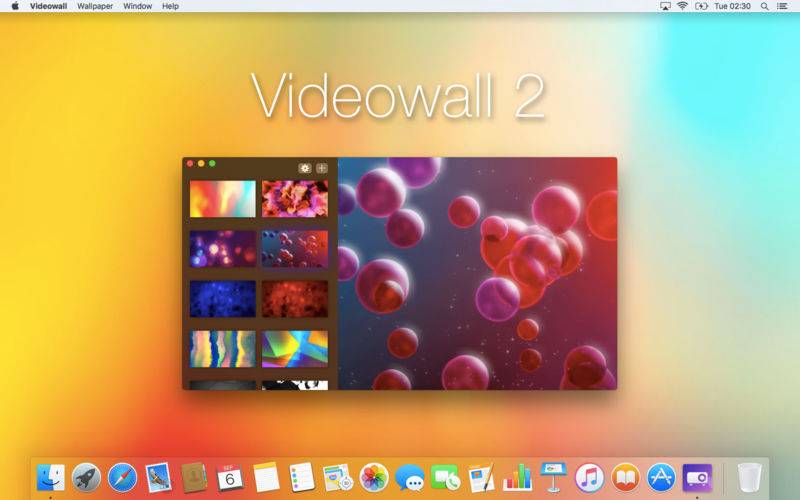Open the Help menu
Screen dimensions: 800x500
170,6
